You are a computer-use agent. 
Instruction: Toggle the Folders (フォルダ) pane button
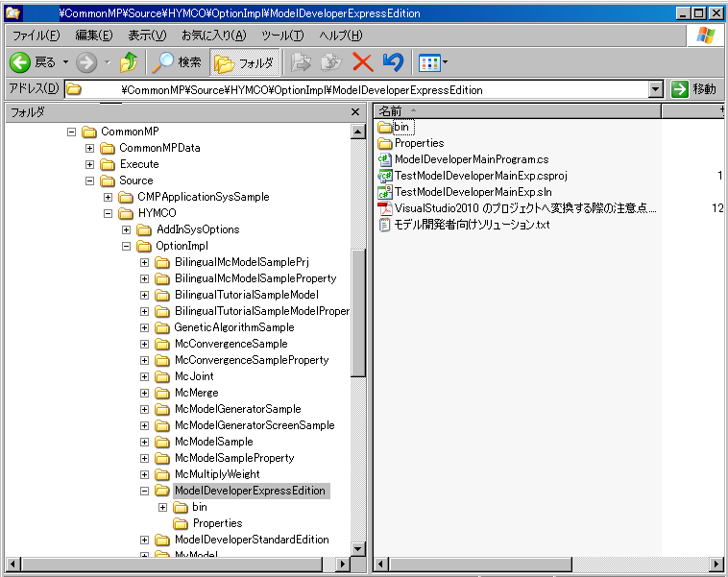click(245, 63)
